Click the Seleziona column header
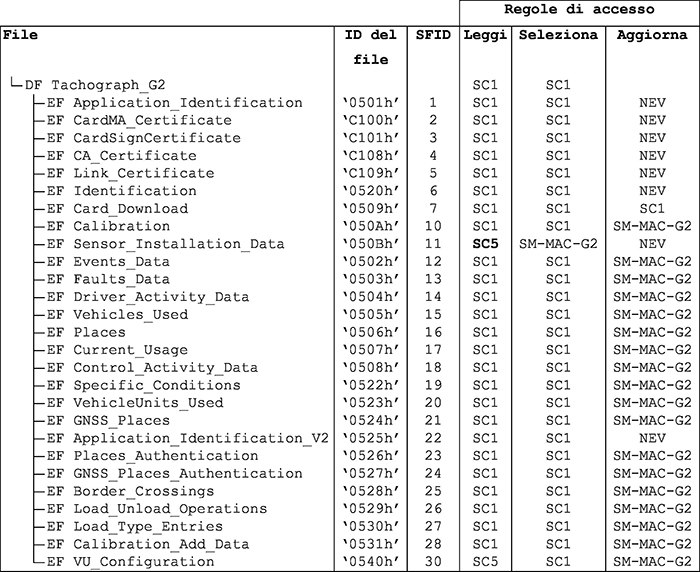700x572 pixels. pyautogui.click(x=558, y=35)
